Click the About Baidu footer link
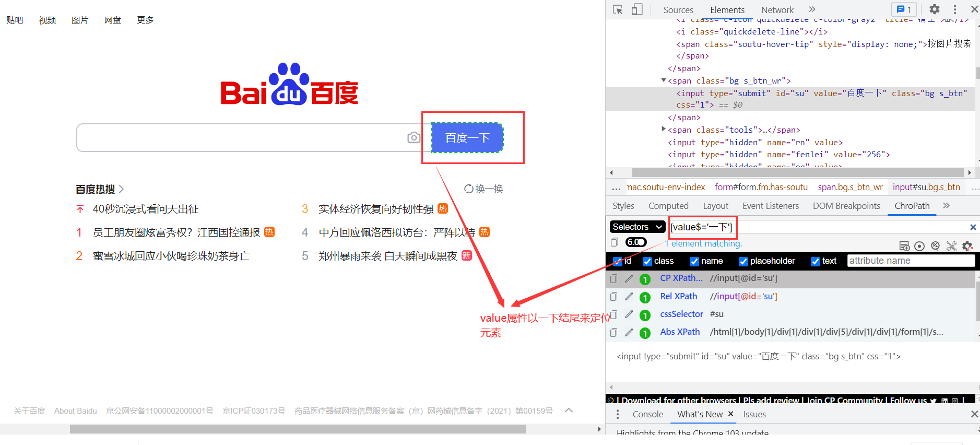The image size is (980, 445). 76,411
